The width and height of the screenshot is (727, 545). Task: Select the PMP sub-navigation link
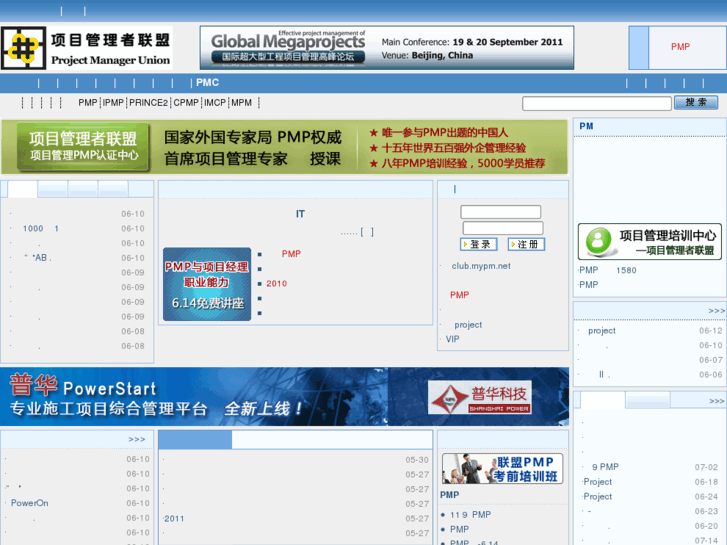click(x=88, y=103)
